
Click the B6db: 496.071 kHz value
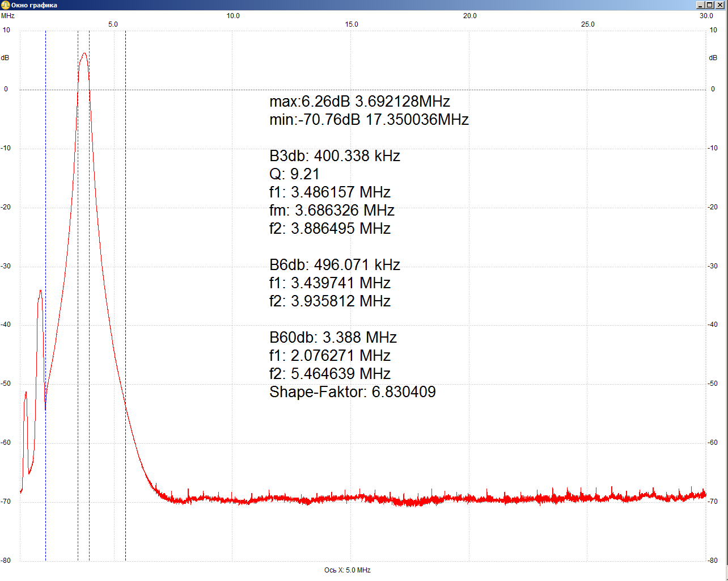point(335,265)
